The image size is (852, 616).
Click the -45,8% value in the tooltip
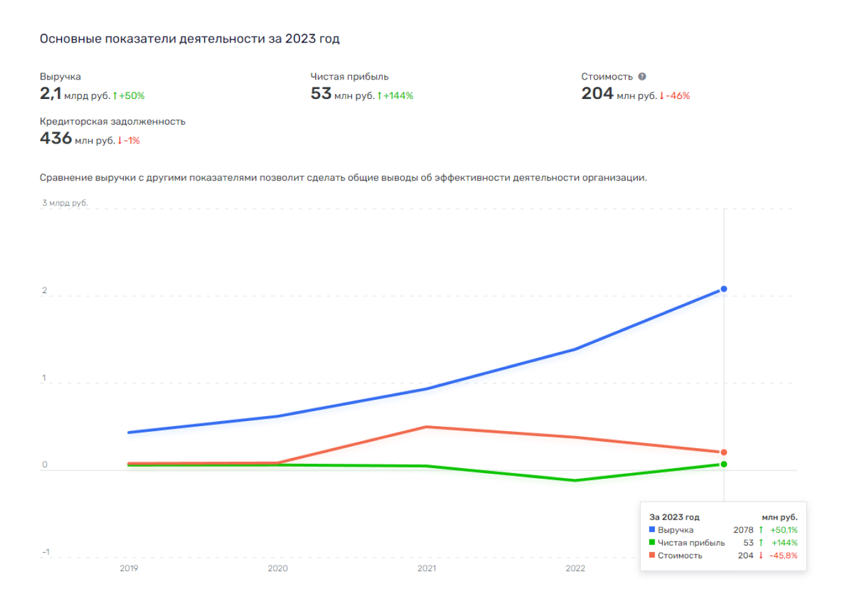[783, 555]
